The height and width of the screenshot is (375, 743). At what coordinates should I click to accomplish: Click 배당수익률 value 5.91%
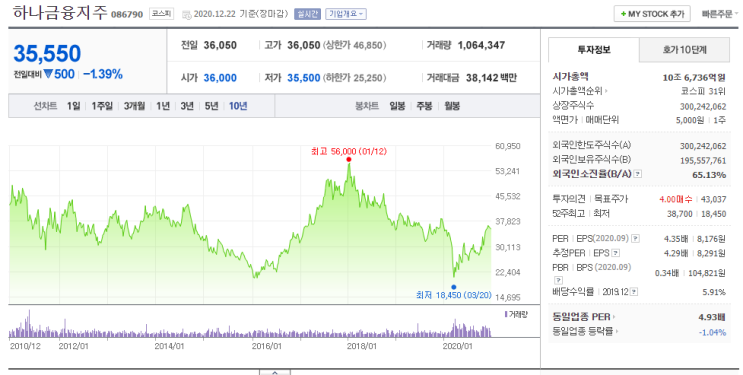coord(714,293)
